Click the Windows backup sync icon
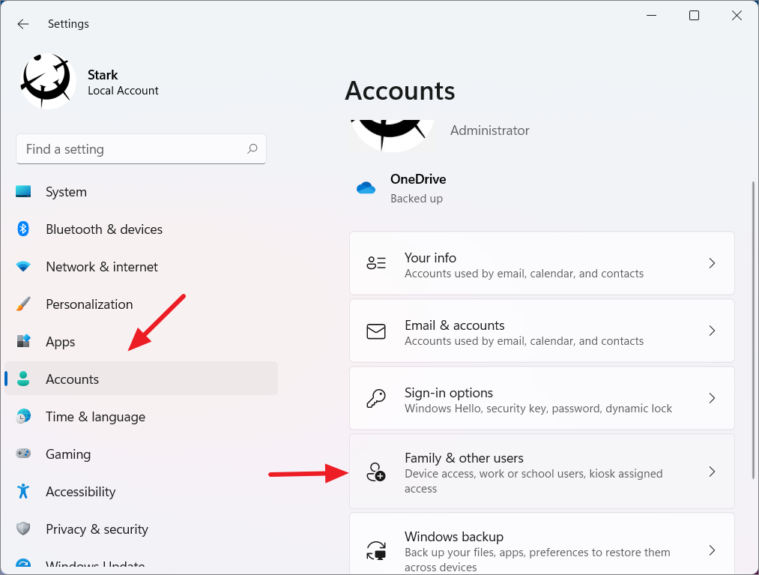Viewport: 759px width, 575px height. [x=376, y=550]
